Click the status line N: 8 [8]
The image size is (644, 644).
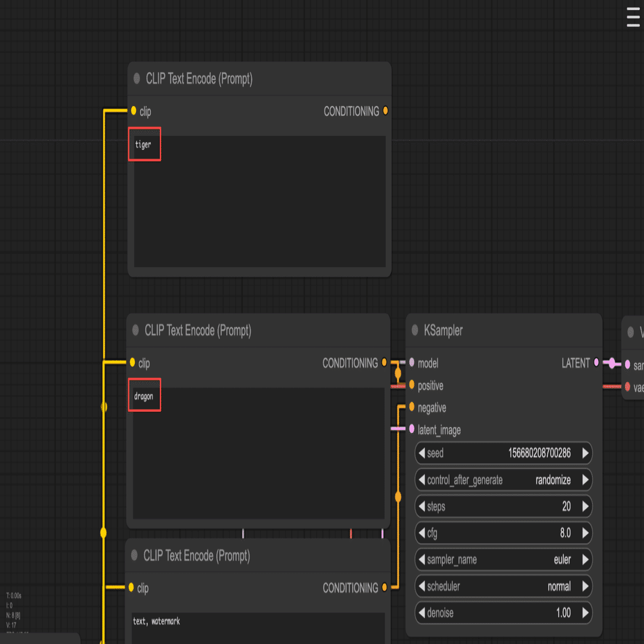[13, 615]
